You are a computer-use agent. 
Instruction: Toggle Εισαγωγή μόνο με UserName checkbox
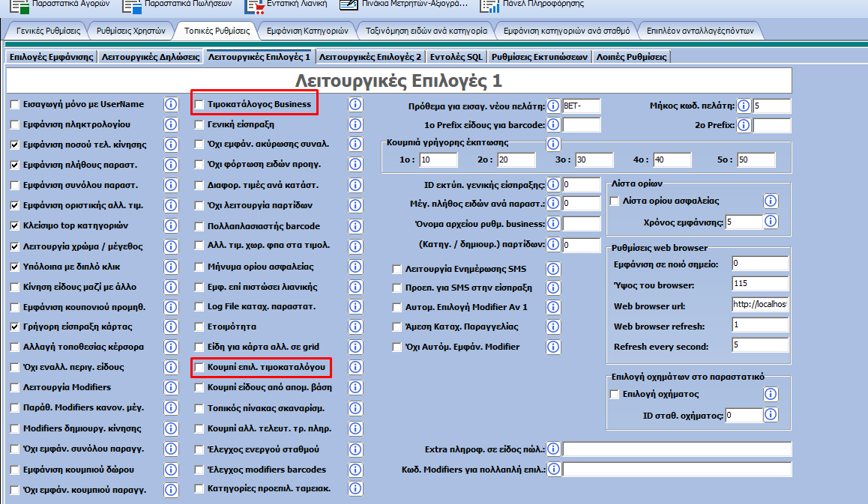14,104
